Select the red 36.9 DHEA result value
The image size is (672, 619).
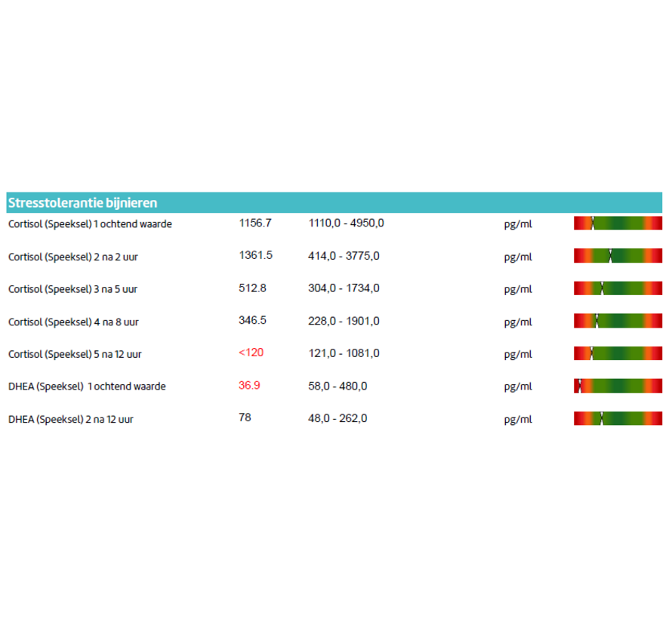pyautogui.click(x=249, y=385)
